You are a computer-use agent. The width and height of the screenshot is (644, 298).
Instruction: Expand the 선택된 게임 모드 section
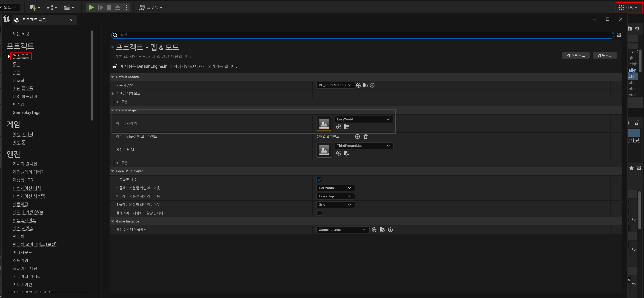coord(113,93)
